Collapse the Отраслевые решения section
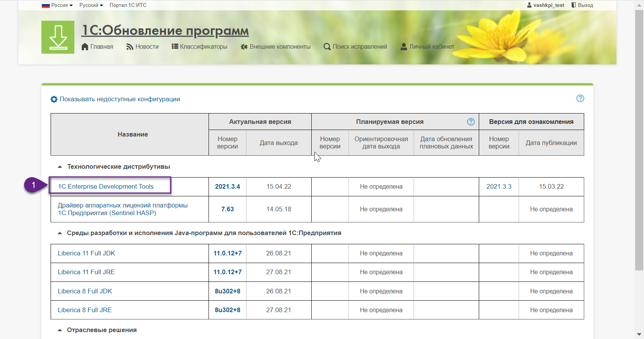Screen dimensions: 644x339 (59, 330)
